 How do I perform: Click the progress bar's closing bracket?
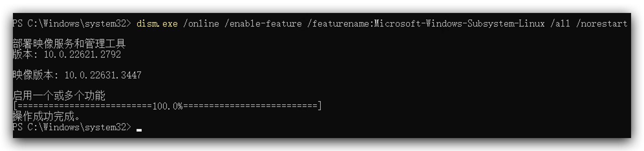[x=319, y=106]
